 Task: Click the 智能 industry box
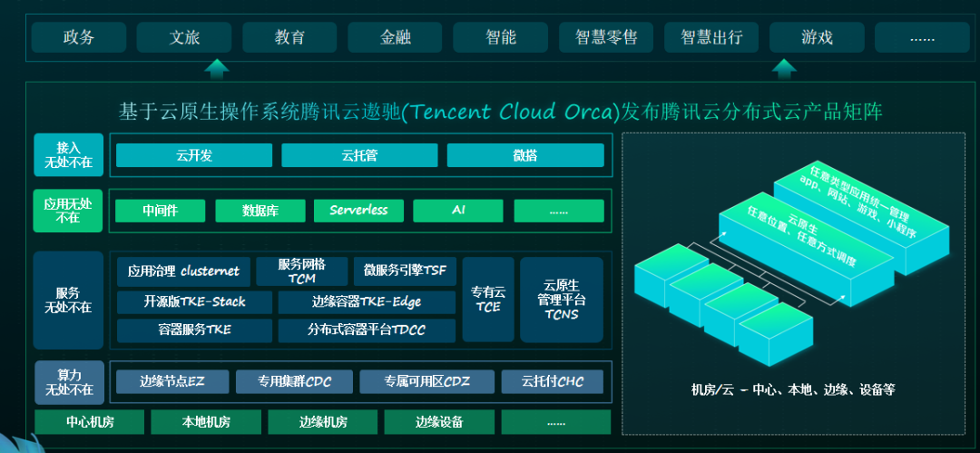[x=501, y=37]
